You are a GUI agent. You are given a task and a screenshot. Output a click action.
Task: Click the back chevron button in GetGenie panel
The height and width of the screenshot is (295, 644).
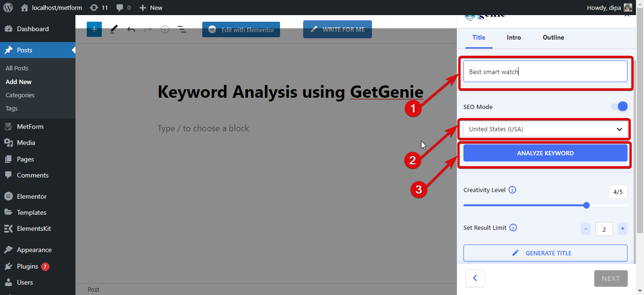point(475,278)
